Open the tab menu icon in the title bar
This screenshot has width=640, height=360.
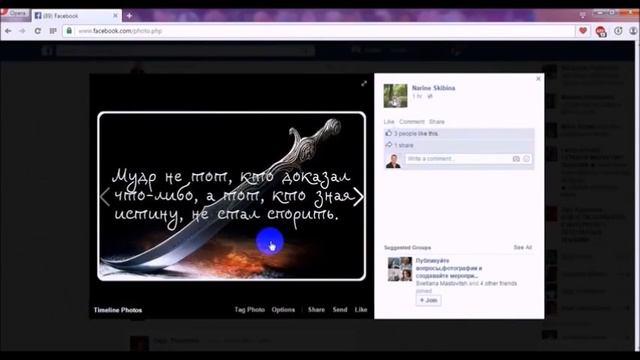582,15
